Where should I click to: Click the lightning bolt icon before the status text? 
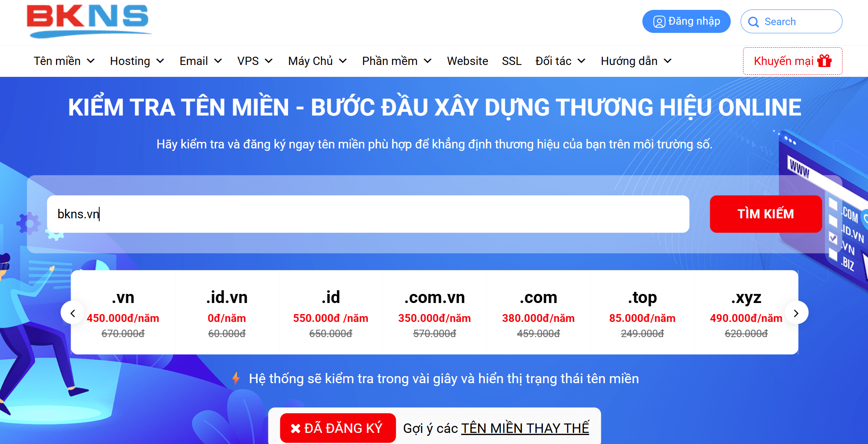237,379
